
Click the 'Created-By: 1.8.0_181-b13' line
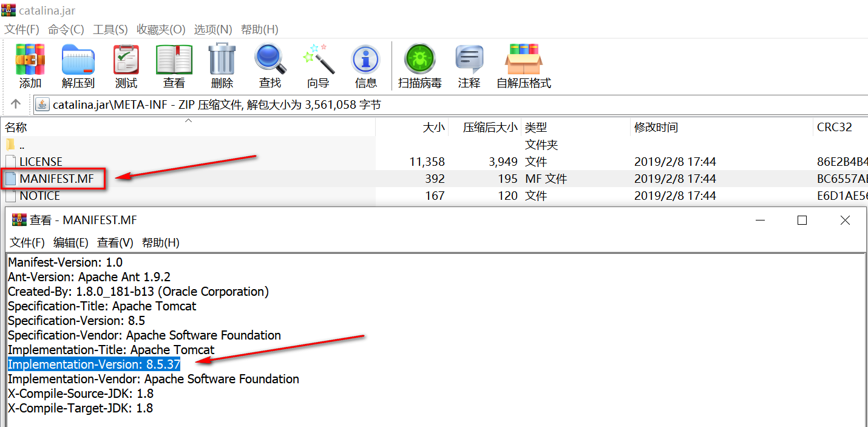pos(138,292)
